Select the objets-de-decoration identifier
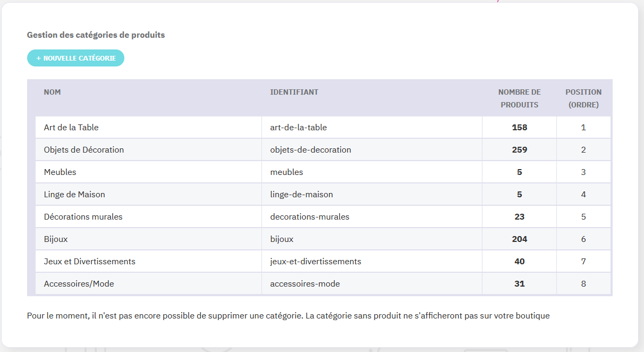The image size is (644, 352). [x=310, y=150]
